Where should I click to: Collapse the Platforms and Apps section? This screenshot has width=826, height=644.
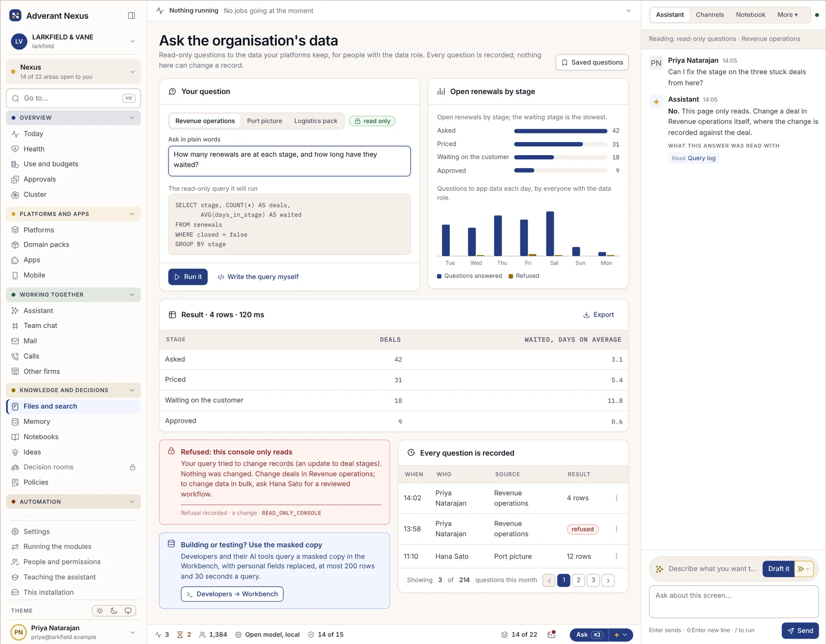coord(74,214)
